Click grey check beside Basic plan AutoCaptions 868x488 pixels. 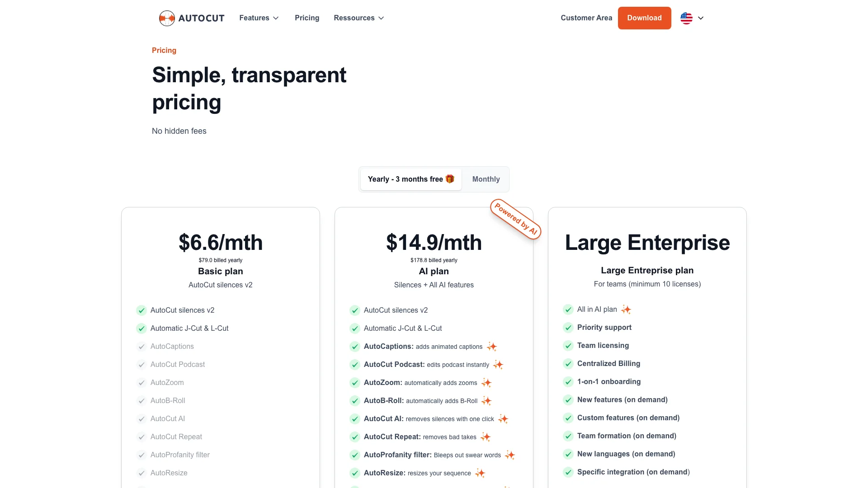coord(142,347)
